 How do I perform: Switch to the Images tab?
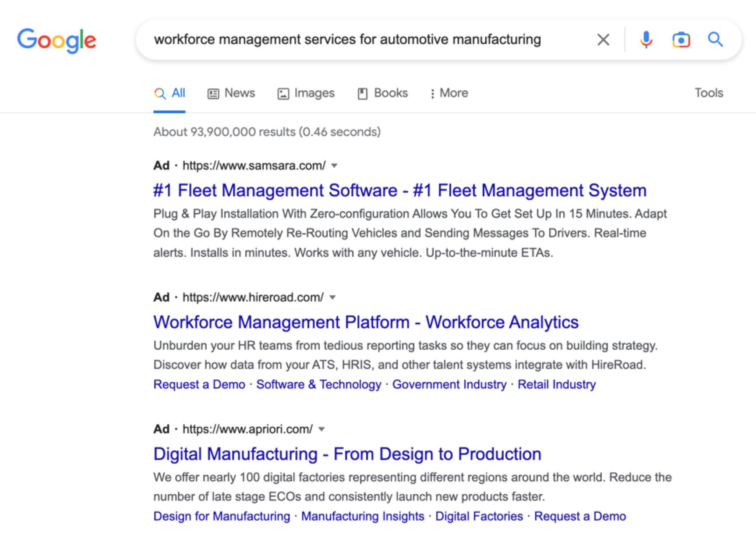tap(306, 93)
